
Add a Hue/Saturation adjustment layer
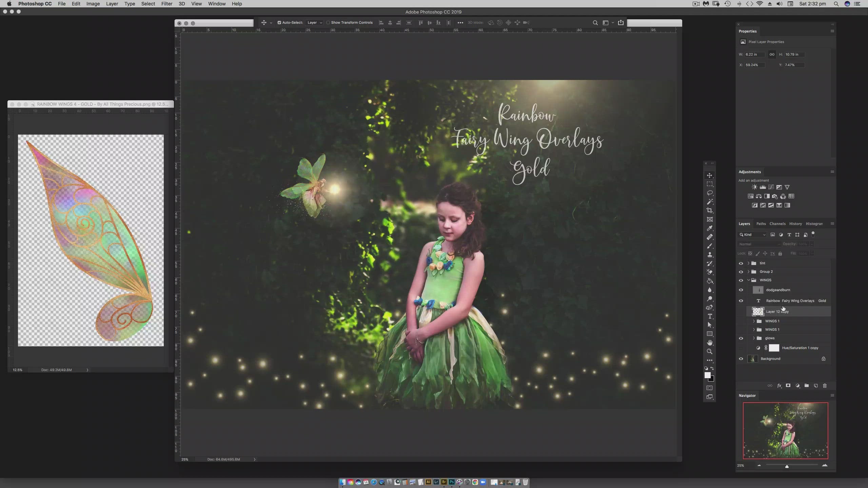tap(751, 197)
